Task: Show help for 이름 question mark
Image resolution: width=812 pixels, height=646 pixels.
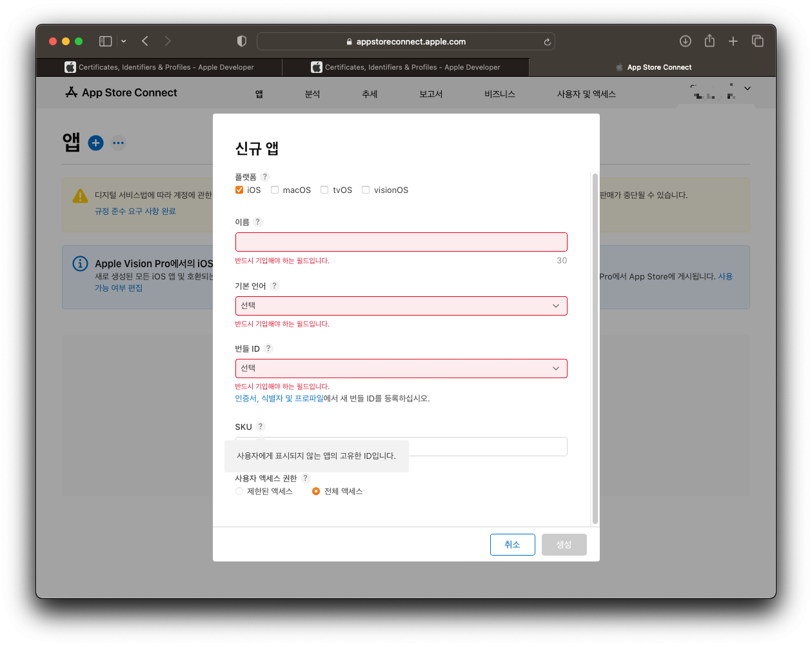Action: click(x=257, y=222)
